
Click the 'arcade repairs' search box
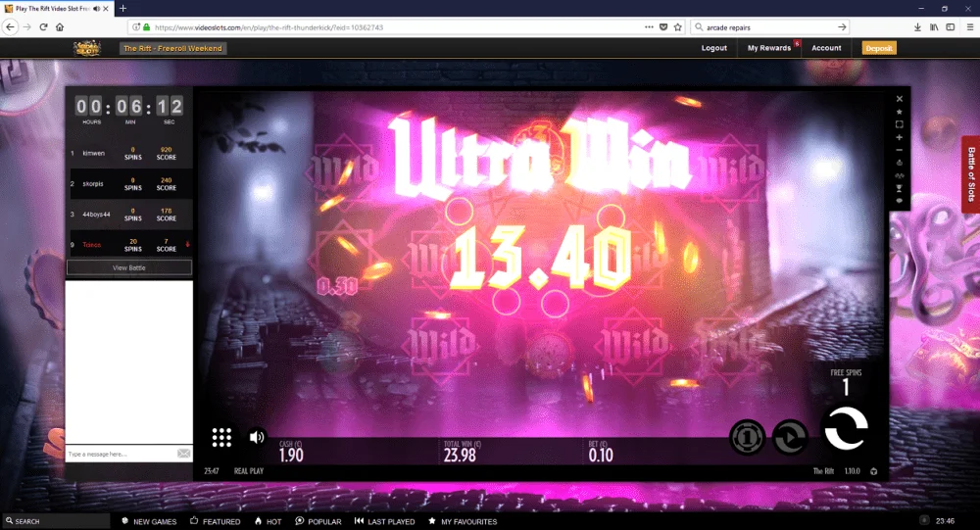tap(768, 27)
